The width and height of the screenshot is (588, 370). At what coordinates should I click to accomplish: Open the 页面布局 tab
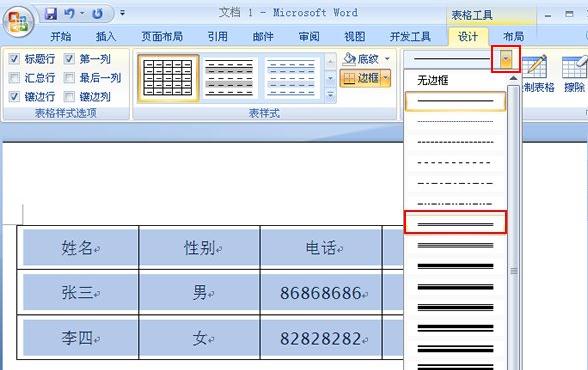click(x=162, y=36)
